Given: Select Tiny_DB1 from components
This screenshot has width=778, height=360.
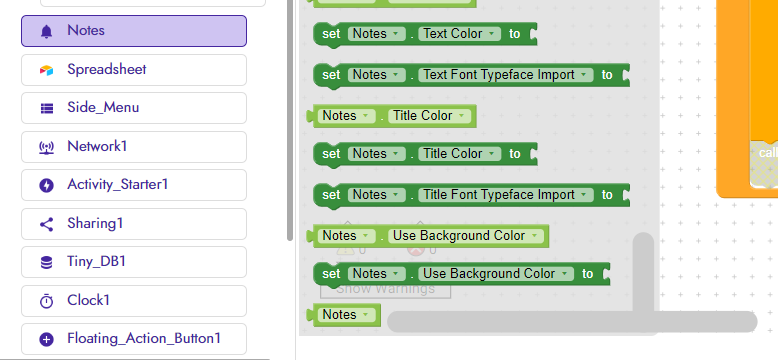Looking at the screenshot, I should (134, 262).
